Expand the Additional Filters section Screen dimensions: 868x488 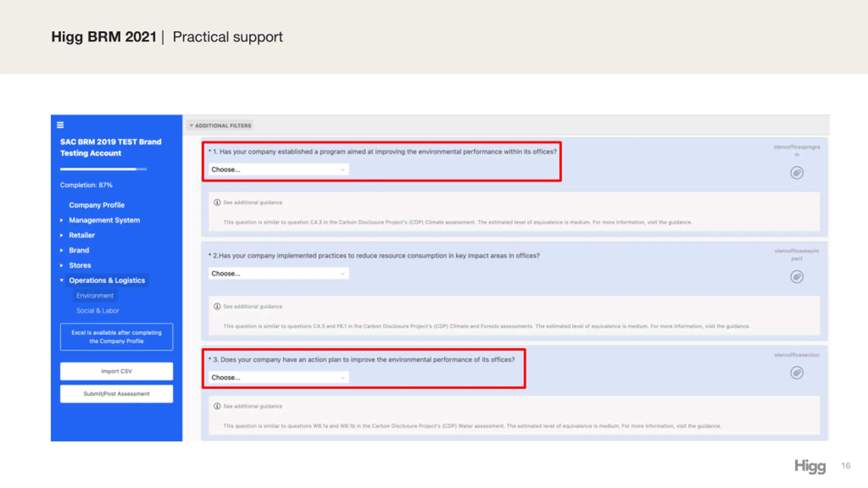pos(220,126)
